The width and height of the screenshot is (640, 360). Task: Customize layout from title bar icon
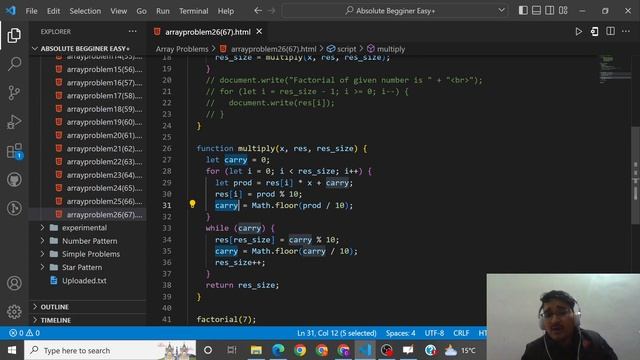click(563, 11)
